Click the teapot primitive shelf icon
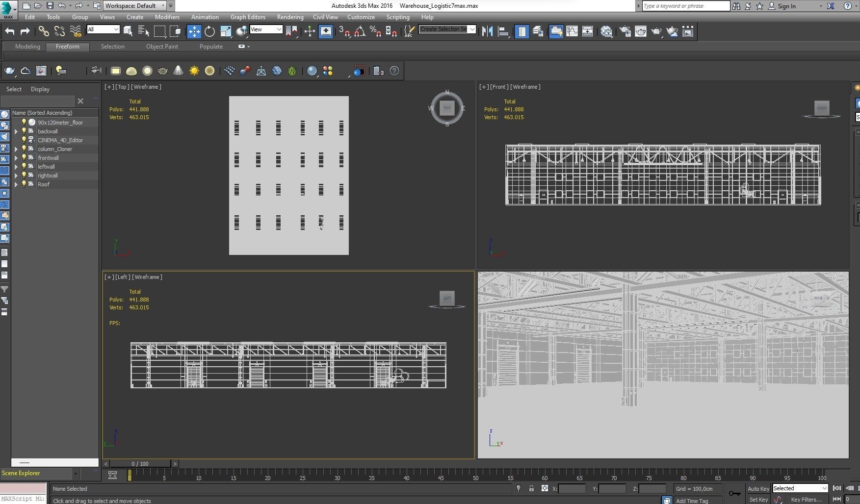860x504 pixels. point(162,71)
